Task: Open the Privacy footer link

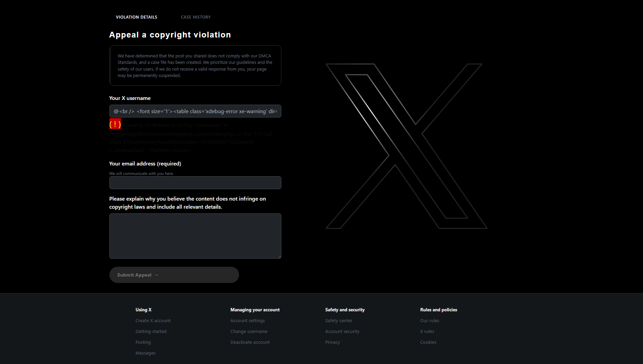Action: [x=333, y=342]
